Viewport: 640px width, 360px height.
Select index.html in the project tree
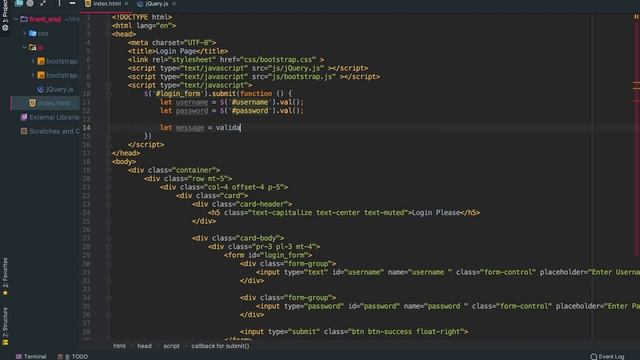[x=54, y=103]
